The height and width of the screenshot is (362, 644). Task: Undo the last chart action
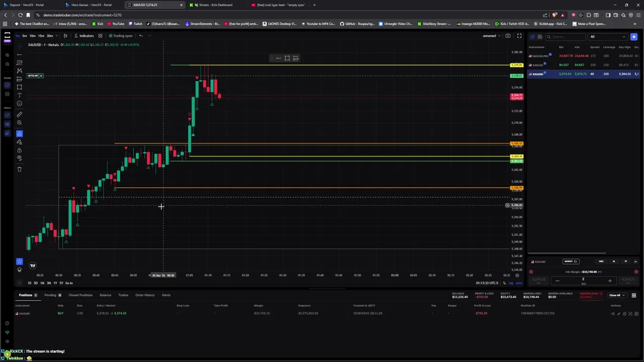(141, 36)
